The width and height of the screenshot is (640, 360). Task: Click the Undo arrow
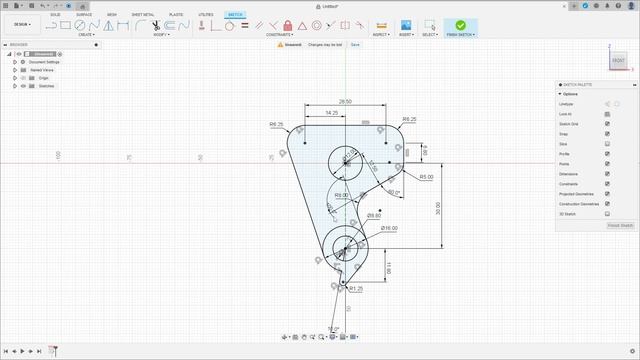[x=43, y=6]
